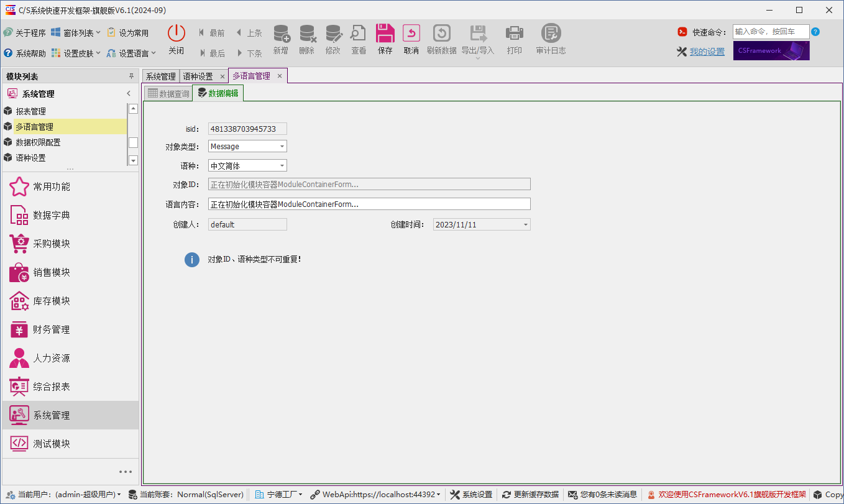Click 设为常用 to mark as favorite
Image resolution: width=844 pixels, height=504 pixels.
pos(128,33)
